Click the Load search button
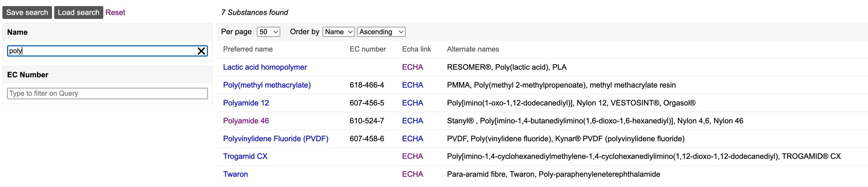Viewport: 868px width, 187px height. [x=79, y=12]
